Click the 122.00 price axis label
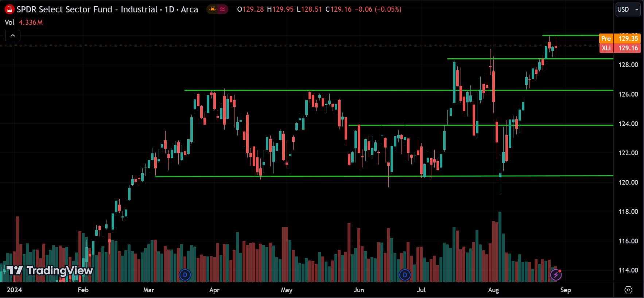This screenshot has height=298, width=644. [x=628, y=153]
